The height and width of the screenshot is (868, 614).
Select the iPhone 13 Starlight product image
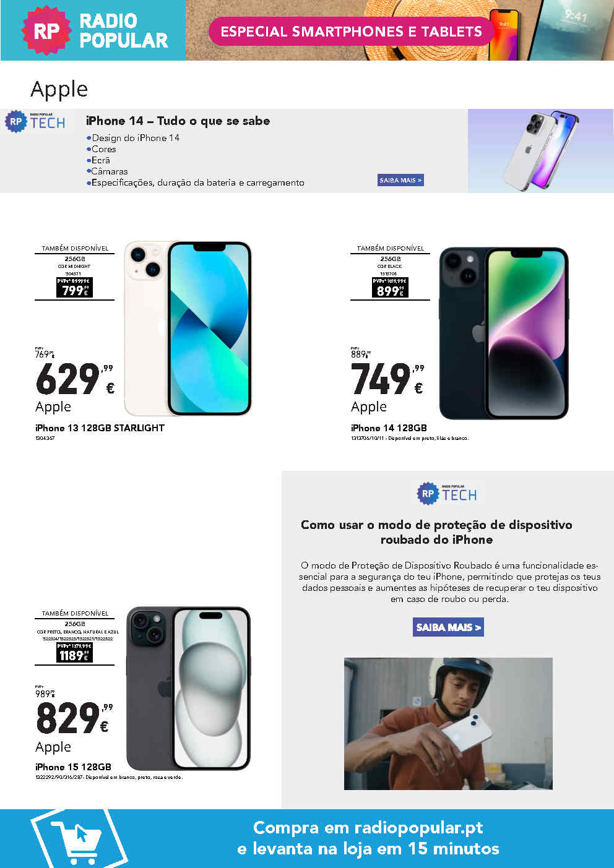tap(188, 329)
